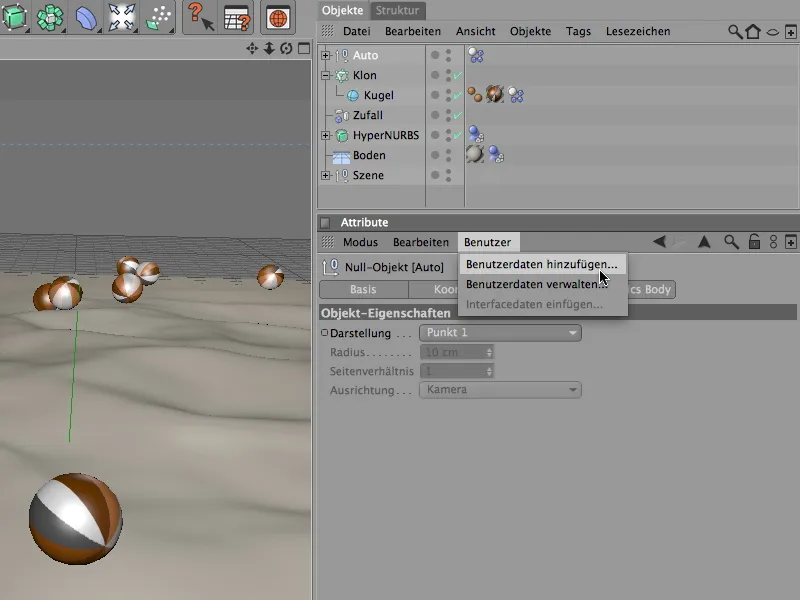Click the back arrow in Attribute manager
The height and width of the screenshot is (600, 800).
click(660, 242)
